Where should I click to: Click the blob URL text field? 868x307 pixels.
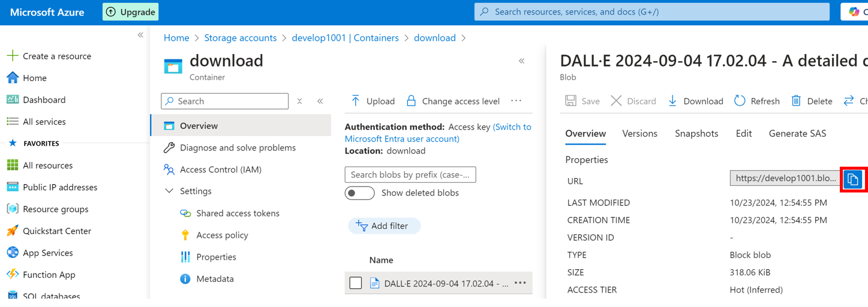click(786, 178)
